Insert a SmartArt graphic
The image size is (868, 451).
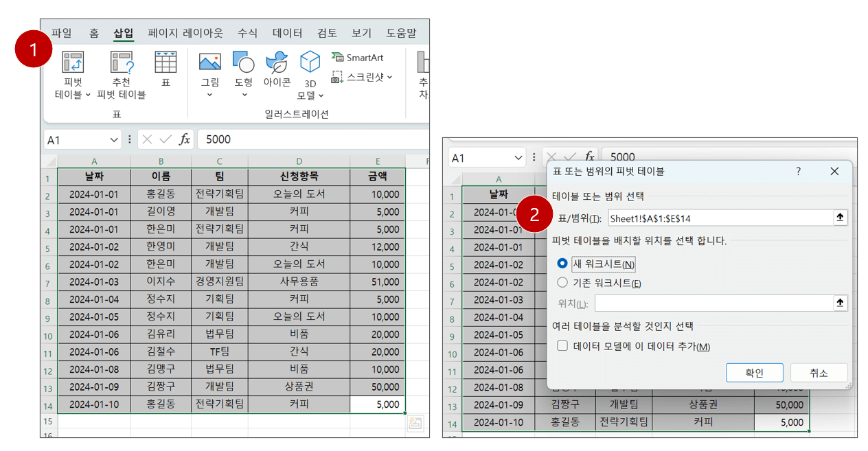(x=356, y=58)
